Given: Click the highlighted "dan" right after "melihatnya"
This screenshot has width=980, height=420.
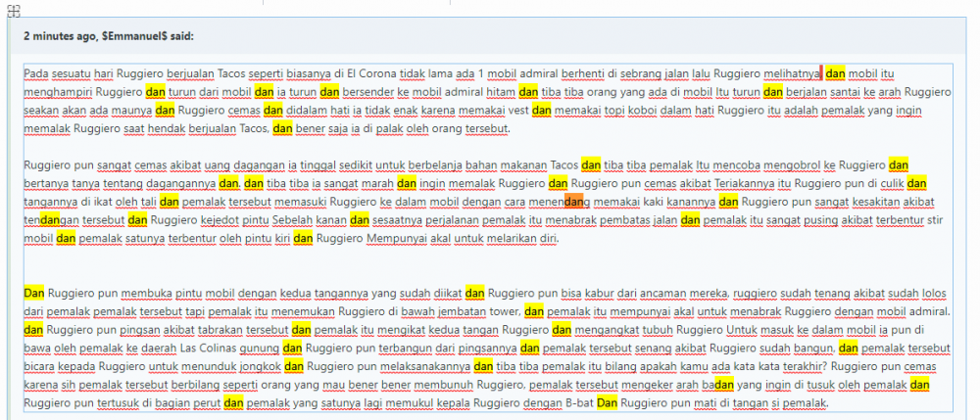Looking at the screenshot, I should pos(835,74).
